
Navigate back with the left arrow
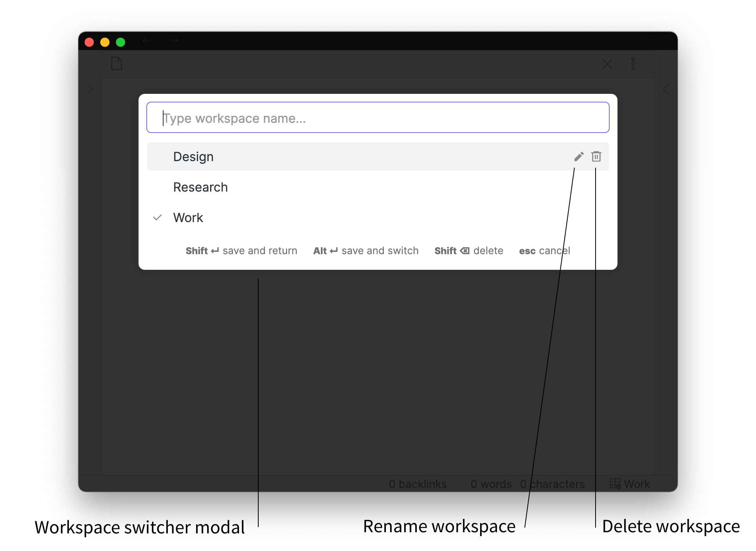147,40
